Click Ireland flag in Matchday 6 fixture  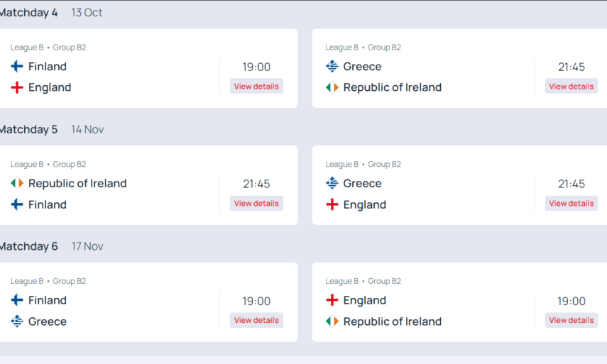pos(332,321)
